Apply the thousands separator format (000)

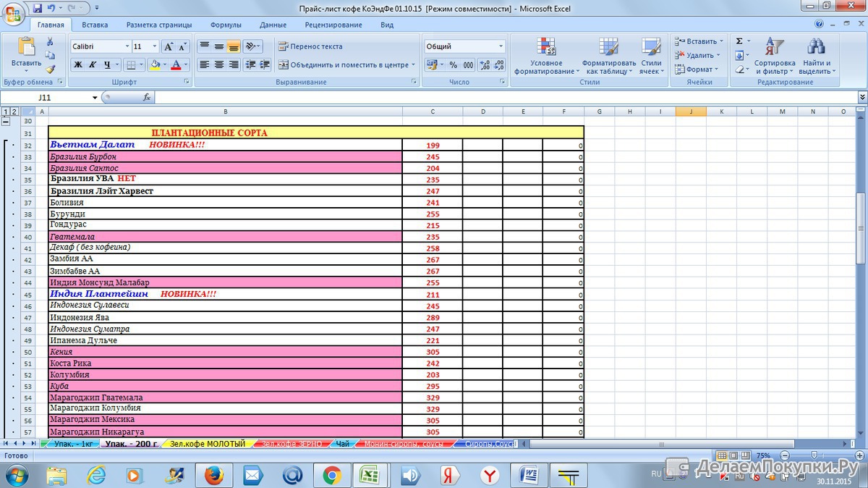click(x=468, y=64)
